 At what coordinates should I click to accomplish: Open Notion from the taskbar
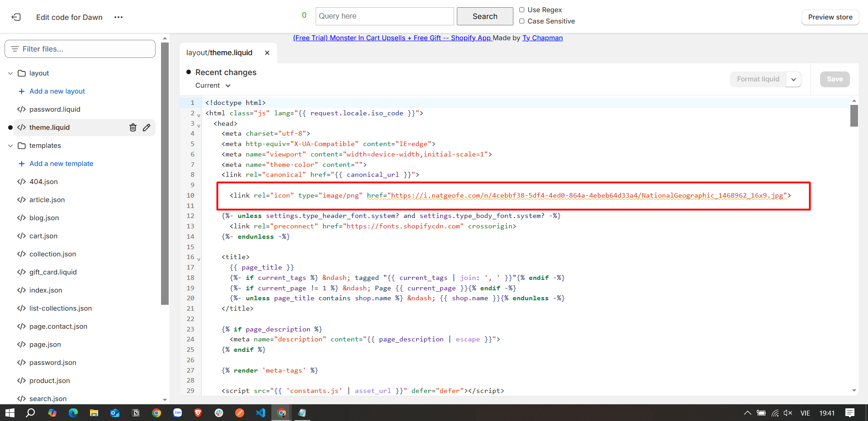pos(136,413)
